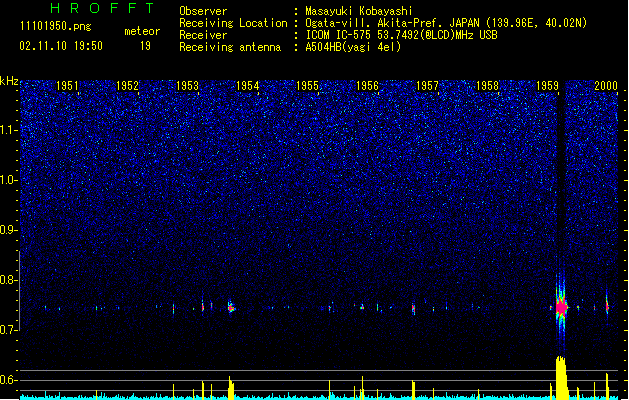Click the kHz axis unit label
Screen dimensions: 629x400
click(9, 81)
